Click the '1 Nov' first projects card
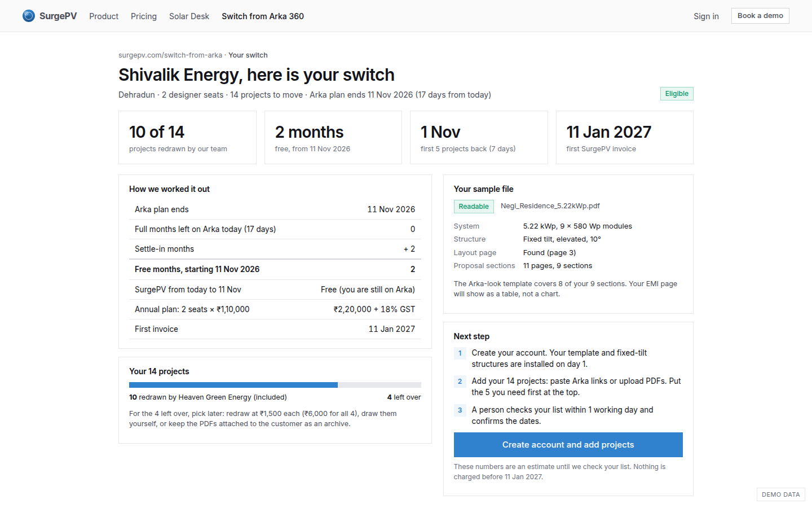Viewport: 812px width, 508px height. coord(479,138)
